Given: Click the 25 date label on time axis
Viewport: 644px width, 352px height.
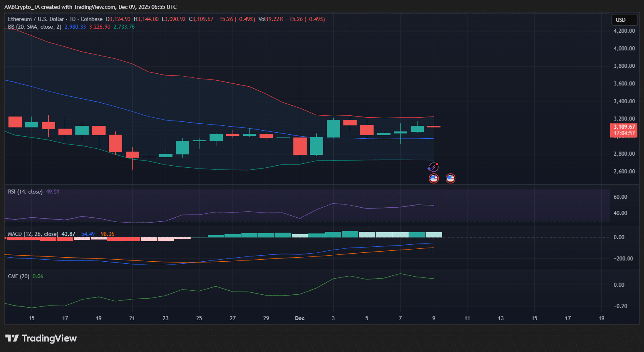Looking at the screenshot, I should point(199,318).
